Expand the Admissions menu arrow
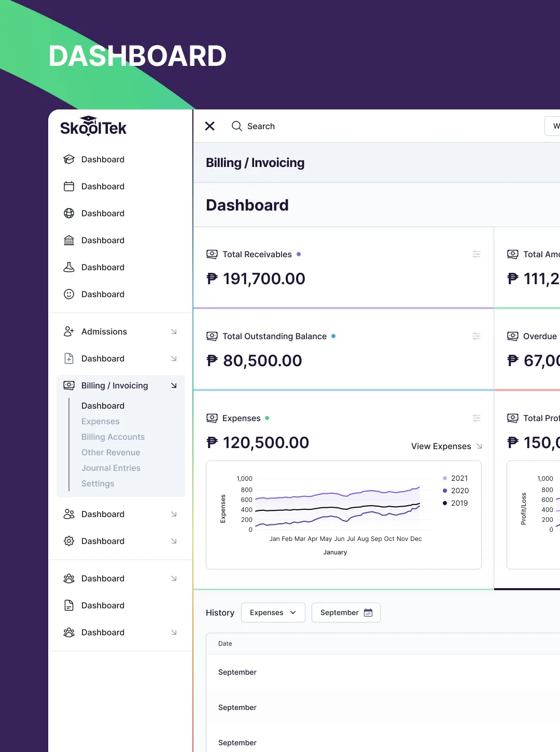 174,331
